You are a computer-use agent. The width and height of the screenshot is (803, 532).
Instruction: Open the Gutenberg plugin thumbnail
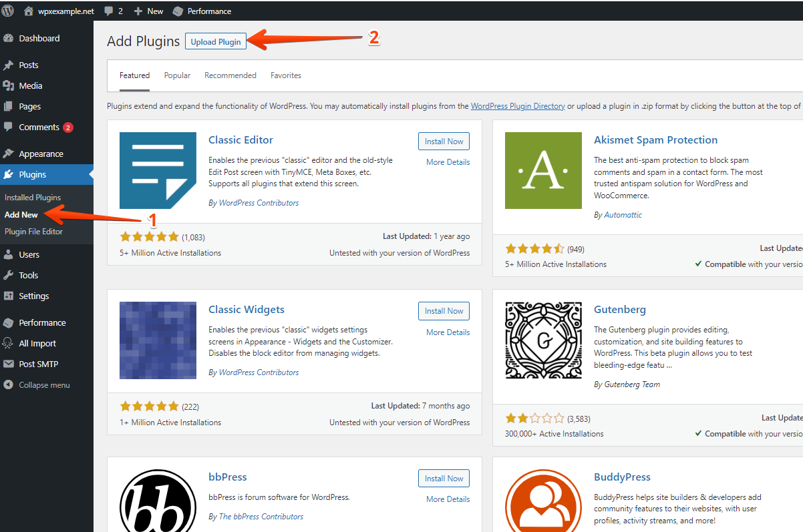[x=543, y=340]
